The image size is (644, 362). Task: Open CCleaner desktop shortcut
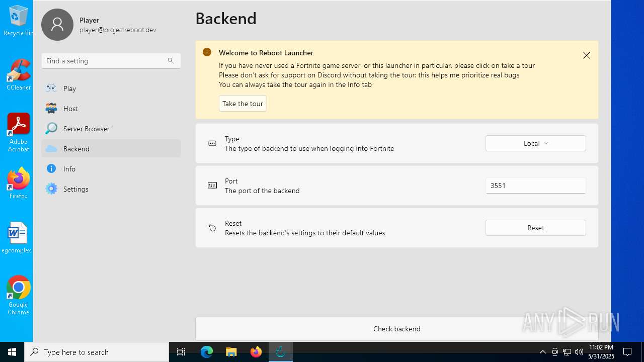[x=18, y=75]
